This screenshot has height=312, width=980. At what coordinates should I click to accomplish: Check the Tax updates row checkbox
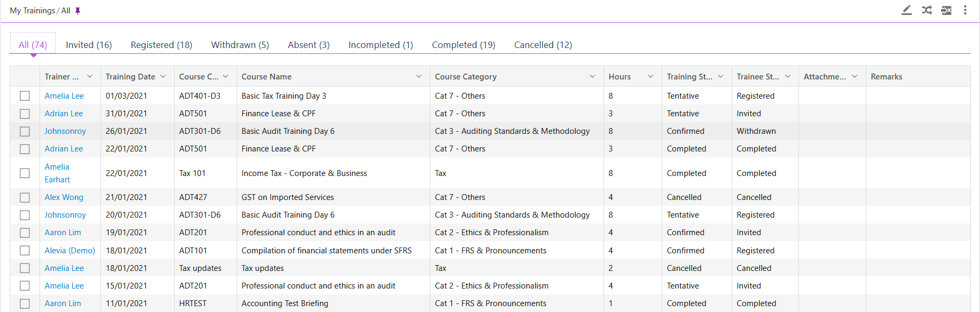(x=25, y=268)
